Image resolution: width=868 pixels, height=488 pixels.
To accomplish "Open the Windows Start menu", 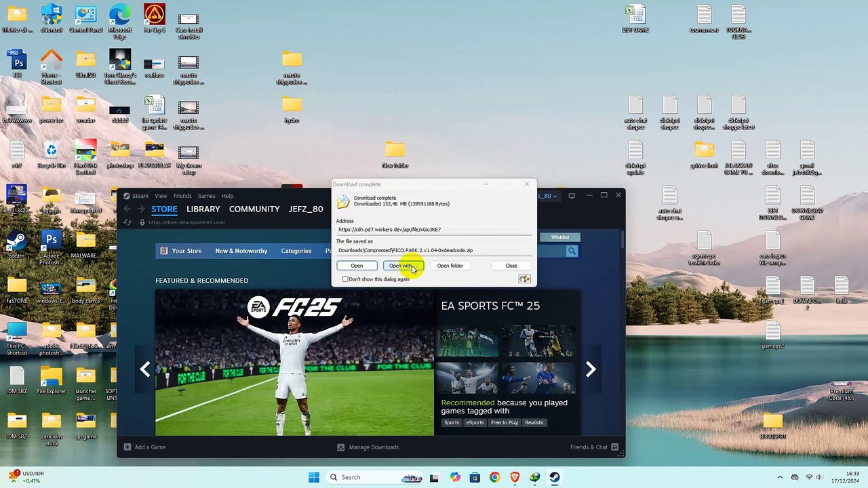I will 314,477.
